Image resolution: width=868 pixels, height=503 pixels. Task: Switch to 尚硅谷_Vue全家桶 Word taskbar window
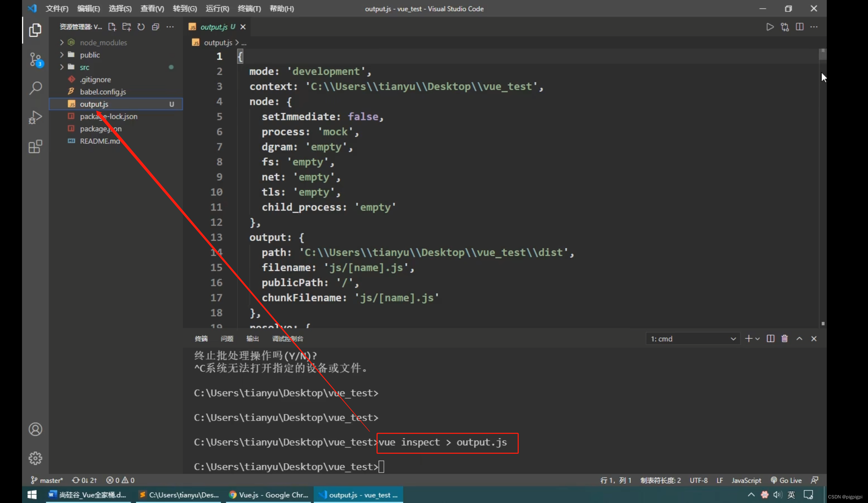coord(88,495)
